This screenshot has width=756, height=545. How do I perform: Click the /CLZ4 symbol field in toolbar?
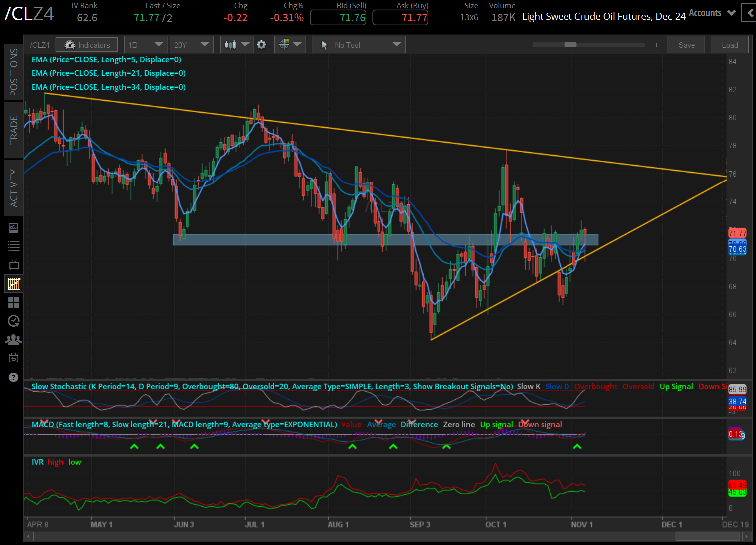(40, 45)
